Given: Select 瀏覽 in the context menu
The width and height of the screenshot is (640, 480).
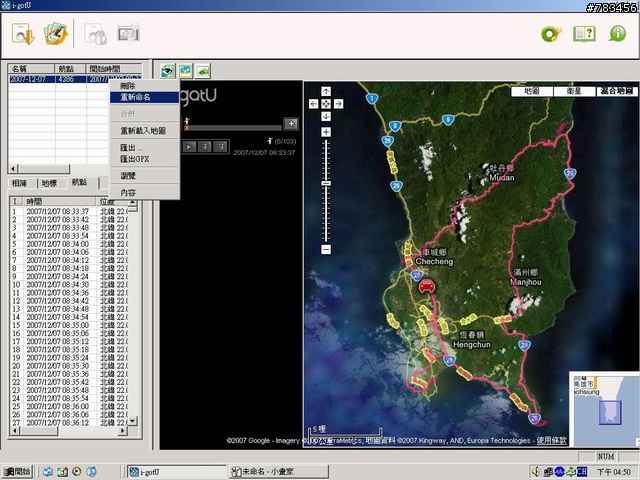Looking at the screenshot, I should pyautogui.click(x=144, y=176).
